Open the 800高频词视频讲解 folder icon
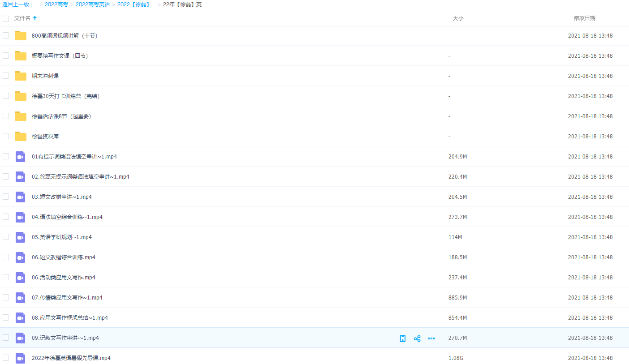 [21, 36]
